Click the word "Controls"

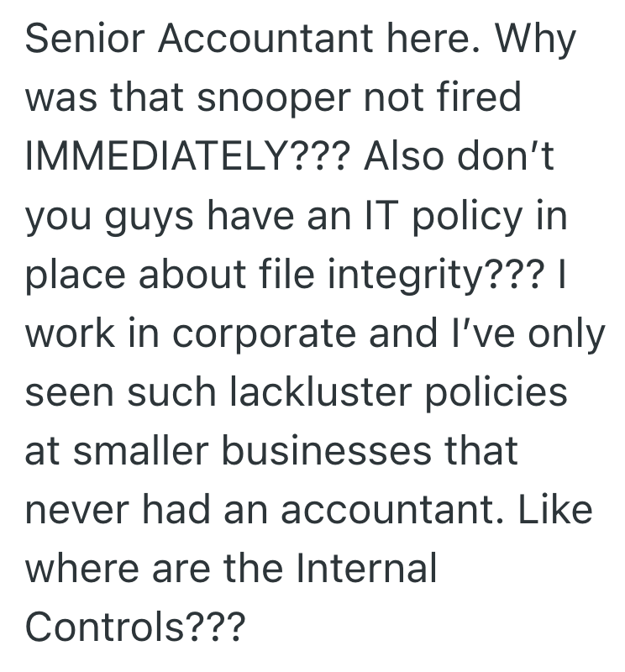point(106,628)
